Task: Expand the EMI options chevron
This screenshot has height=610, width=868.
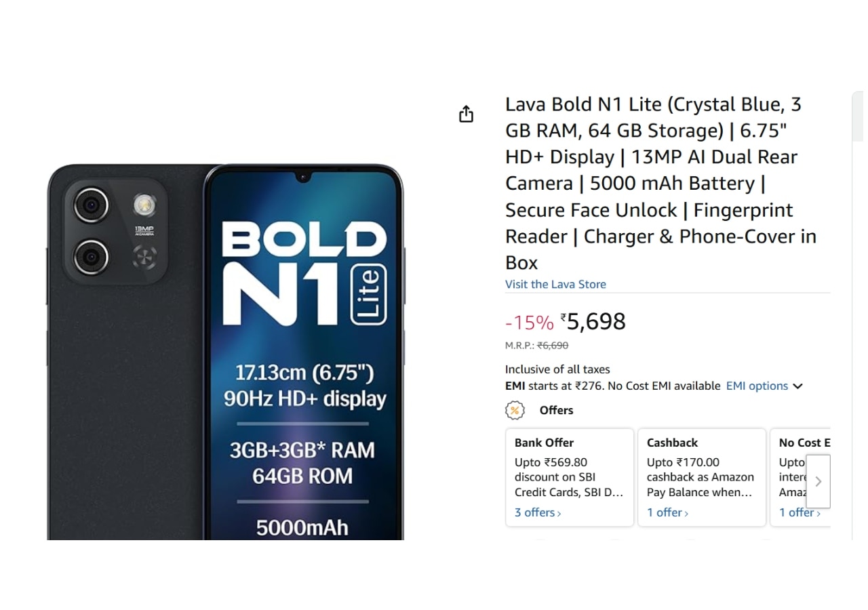Action: pyautogui.click(x=798, y=386)
